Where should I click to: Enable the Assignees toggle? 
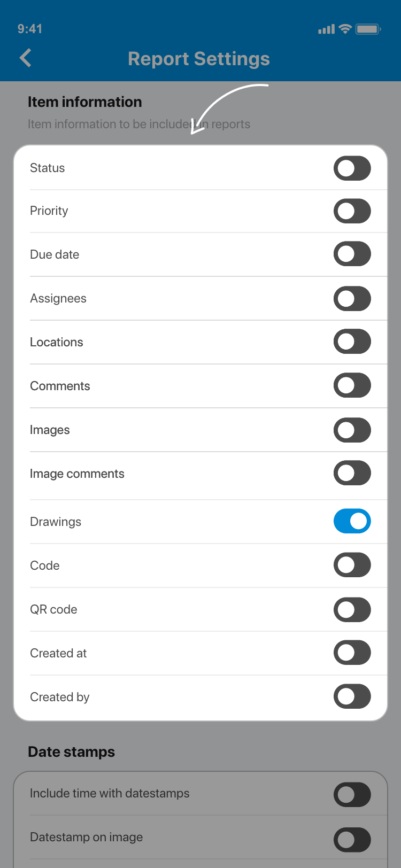click(352, 299)
